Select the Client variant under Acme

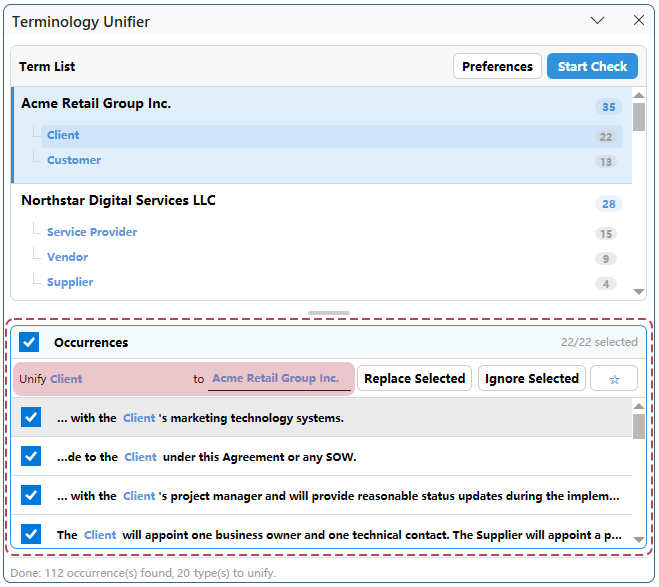332,136
